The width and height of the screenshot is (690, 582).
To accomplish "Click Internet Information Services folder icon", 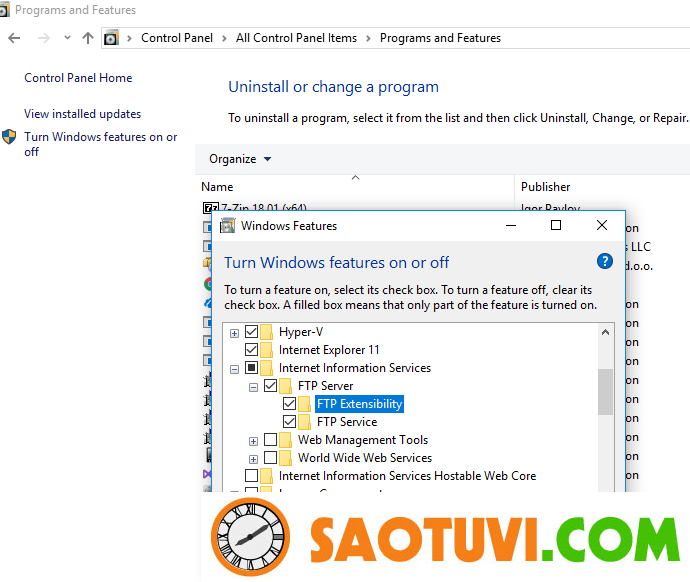I will tap(266, 368).
